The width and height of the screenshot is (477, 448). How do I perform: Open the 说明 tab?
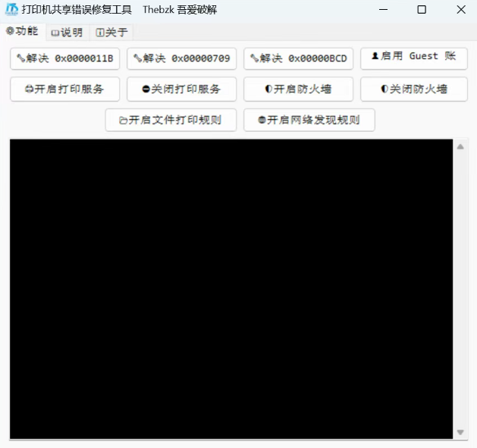pyautogui.click(x=67, y=33)
